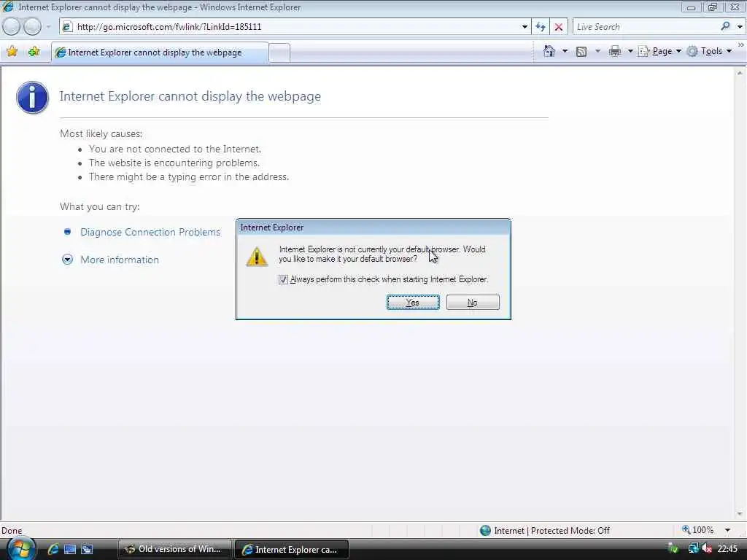Open the Page menu
This screenshot has height=560, width=747.
[659, 51]
